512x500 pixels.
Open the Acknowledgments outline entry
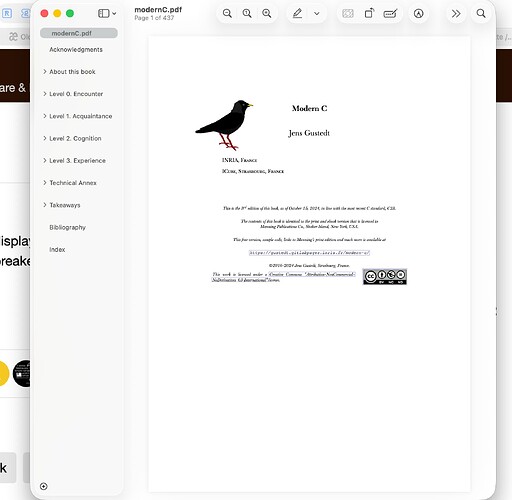(x=76, y=50)
